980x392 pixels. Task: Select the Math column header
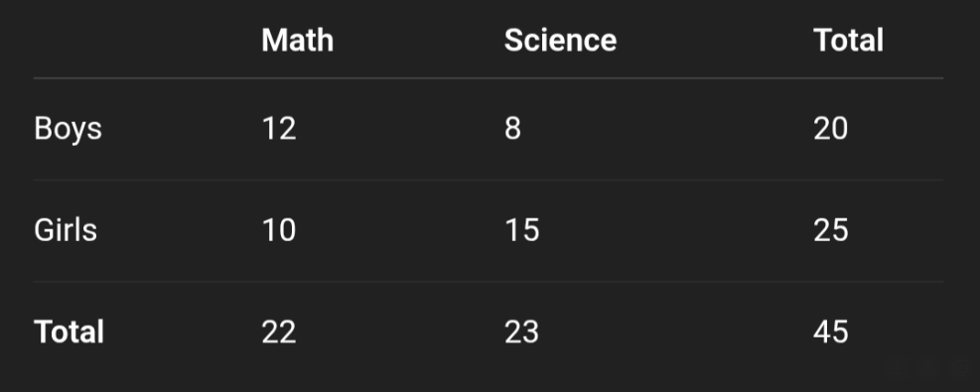[298, 40]
